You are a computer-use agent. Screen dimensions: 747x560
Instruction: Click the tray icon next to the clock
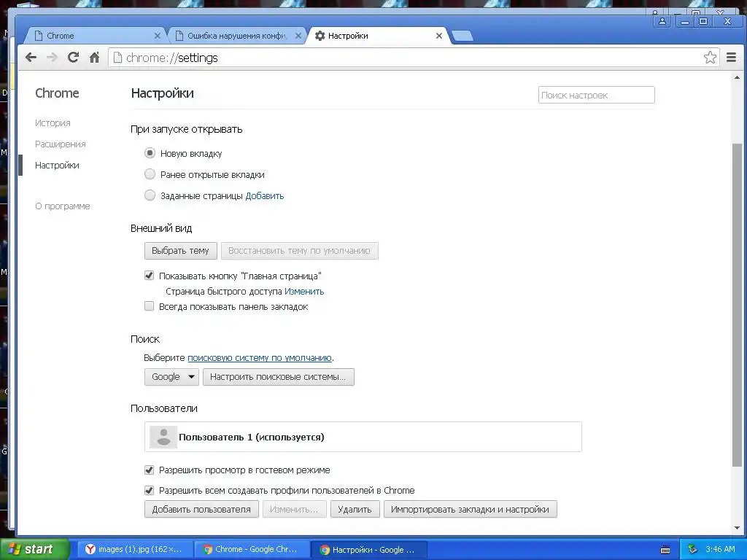coord(692,550)
